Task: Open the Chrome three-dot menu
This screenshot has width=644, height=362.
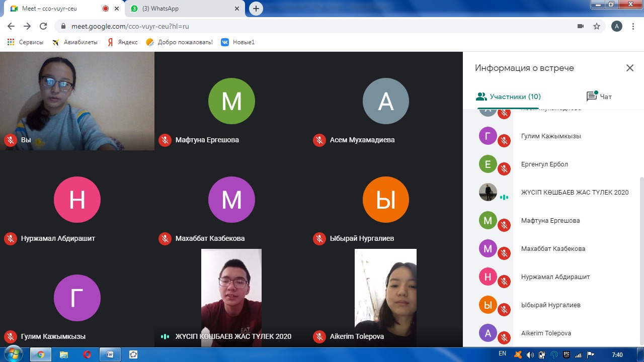Action: pos(633,26)
